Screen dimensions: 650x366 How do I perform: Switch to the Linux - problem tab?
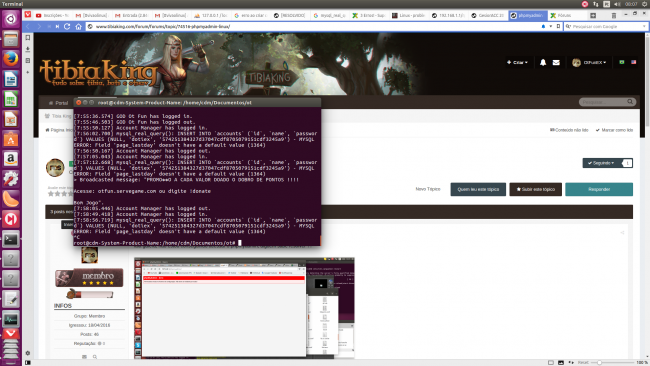pyautogui.click(x=410, y=15)
